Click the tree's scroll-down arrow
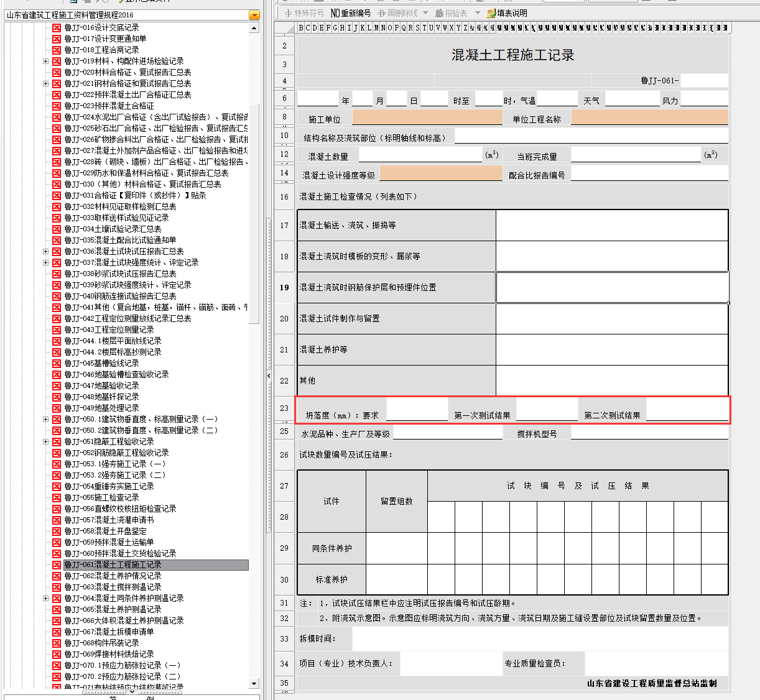The height and width of the screenshot is (700, 760). [x=254, y=683]
